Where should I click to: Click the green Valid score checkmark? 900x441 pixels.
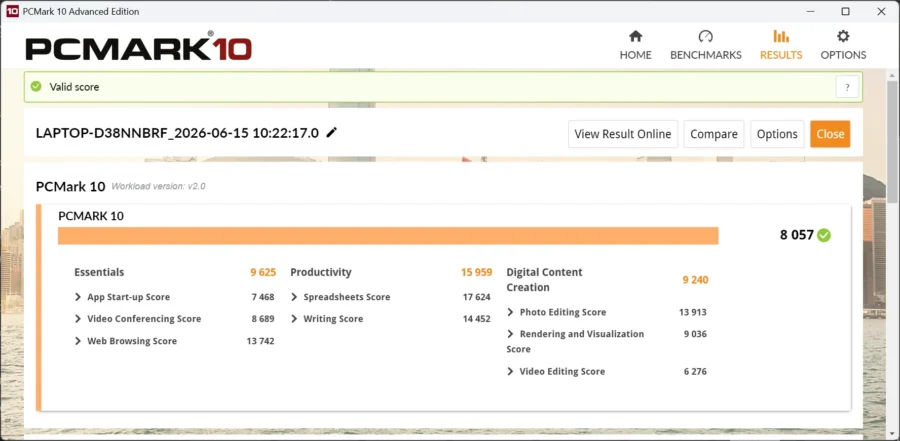[36, 87]
